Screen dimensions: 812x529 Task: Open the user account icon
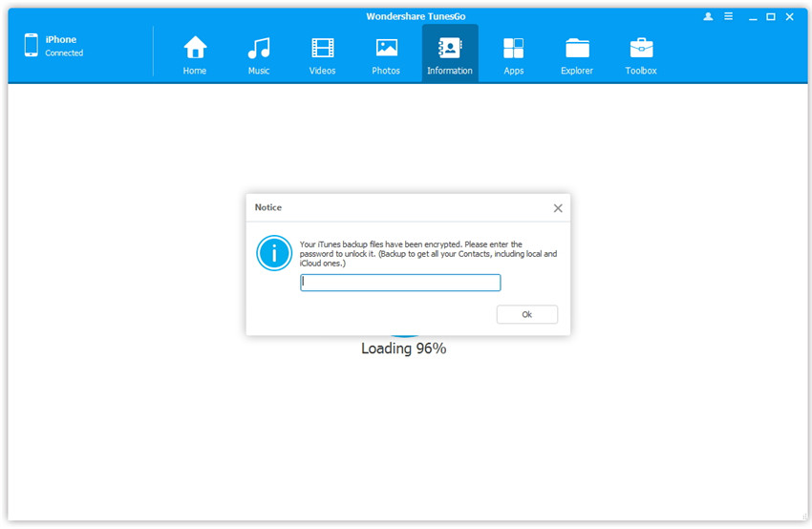point(708,17)
